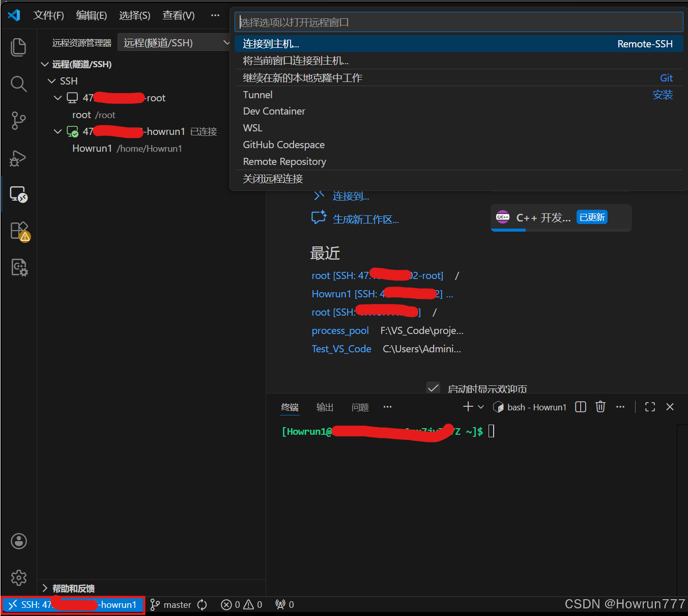Open the Run and Debug view

coord(18,158)
